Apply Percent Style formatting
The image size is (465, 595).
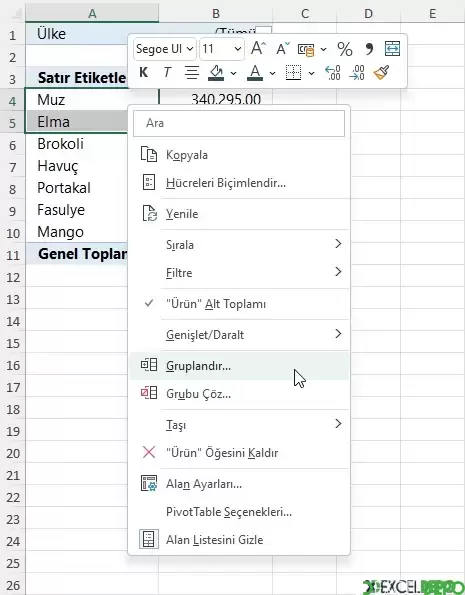point(344,49)
